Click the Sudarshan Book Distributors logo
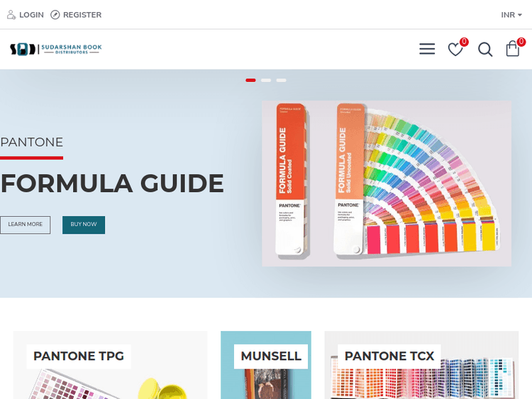This screenshot has width=532, height=399. [x=56, y=49]
